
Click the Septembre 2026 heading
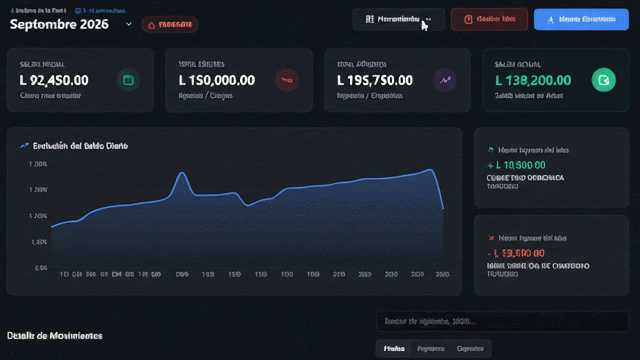[x=59, y=24]
